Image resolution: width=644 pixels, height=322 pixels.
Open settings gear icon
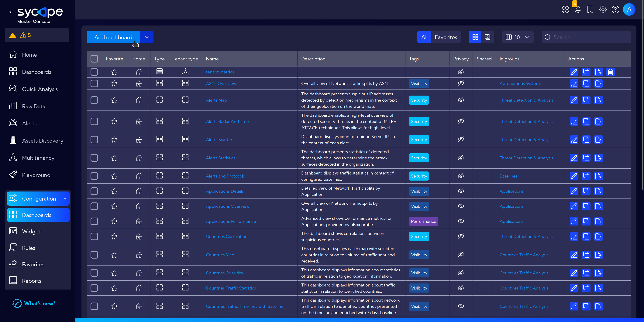pos(603,9)
